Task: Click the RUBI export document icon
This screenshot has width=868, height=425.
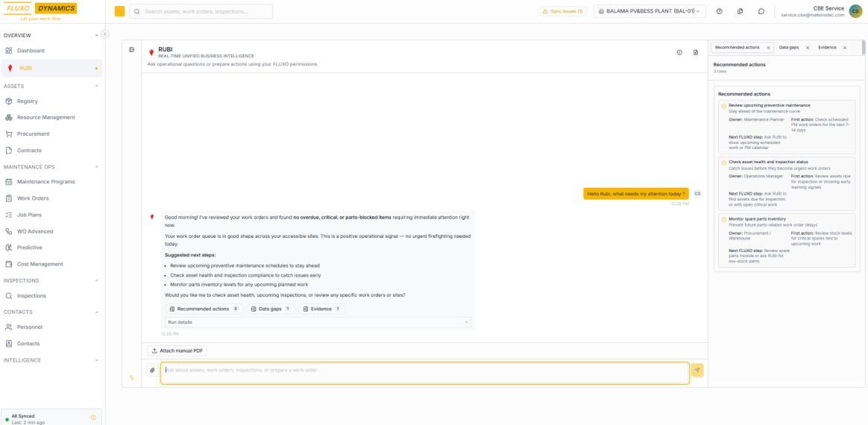Action: pyautogui.click(x=696, y=53)
